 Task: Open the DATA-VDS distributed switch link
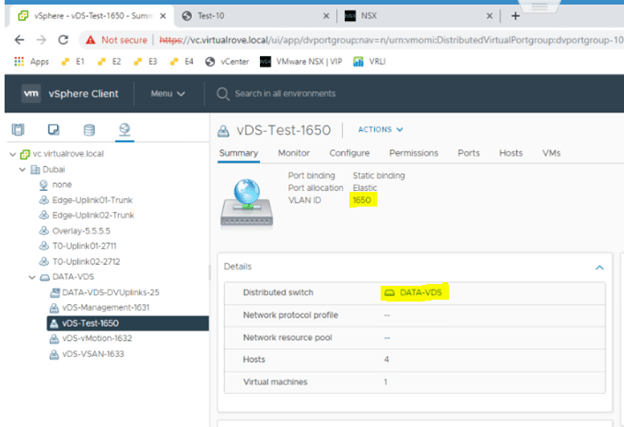coord(419,292)
